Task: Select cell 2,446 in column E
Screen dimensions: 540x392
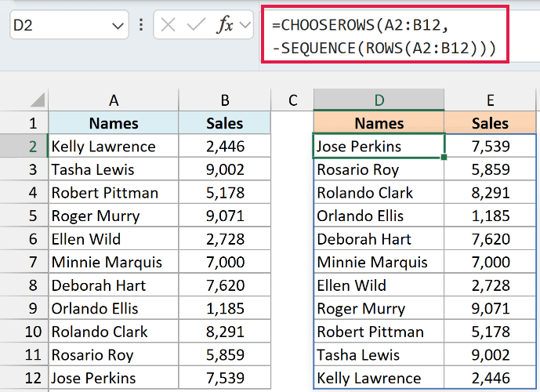Action: [490, 378]
